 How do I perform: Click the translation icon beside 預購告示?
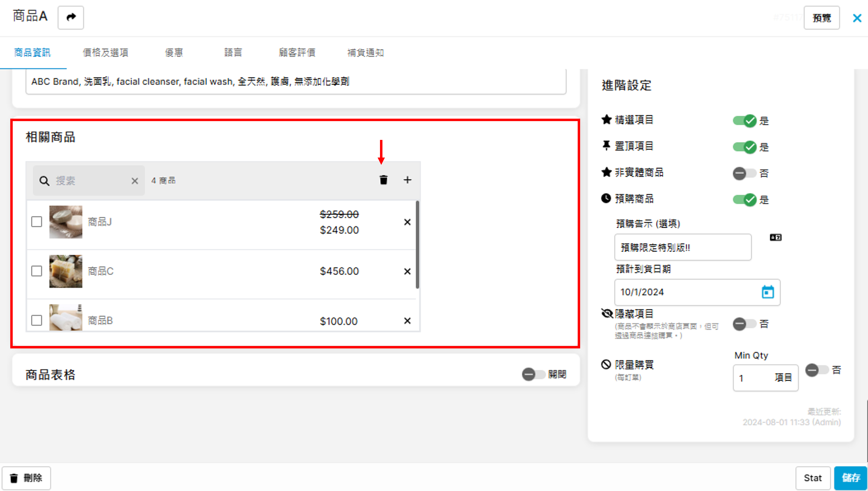tap(776, 238)
